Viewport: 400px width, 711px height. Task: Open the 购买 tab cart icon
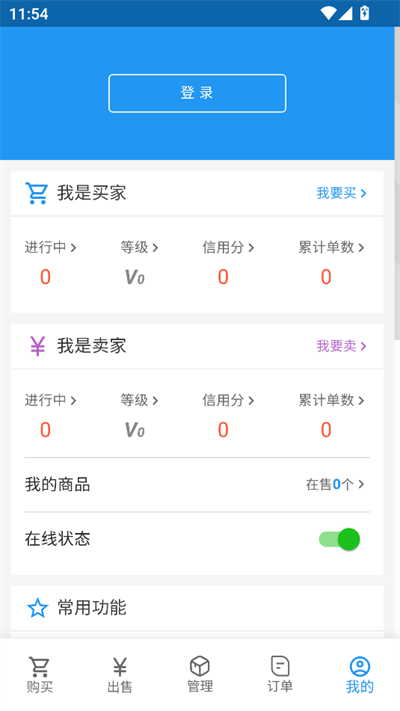coord(39,667)
